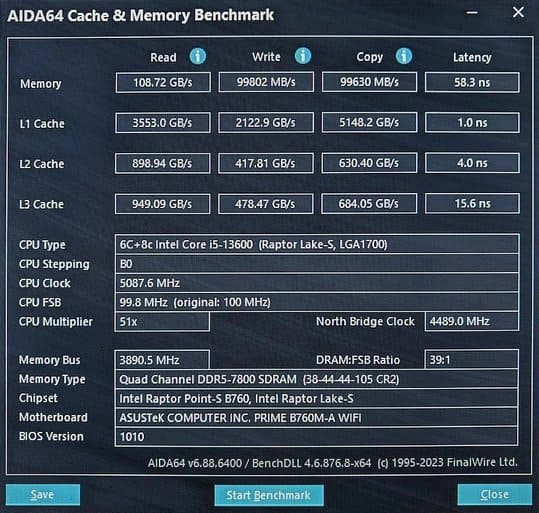Image resolution: width=539 pixels, height=513 pixels.
Task: Click the CPU Stepping field B0
Action: (317, 264)
